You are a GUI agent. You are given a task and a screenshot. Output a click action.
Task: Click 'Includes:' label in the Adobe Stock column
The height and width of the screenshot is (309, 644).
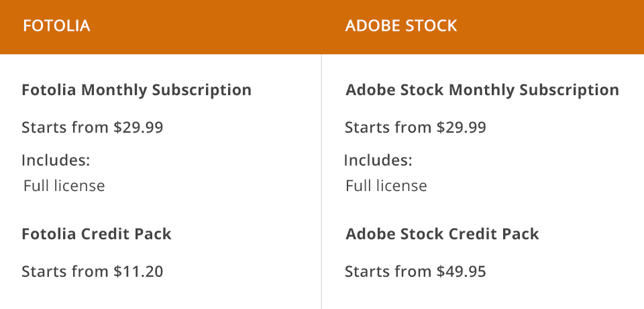click(x=378, y=161)
